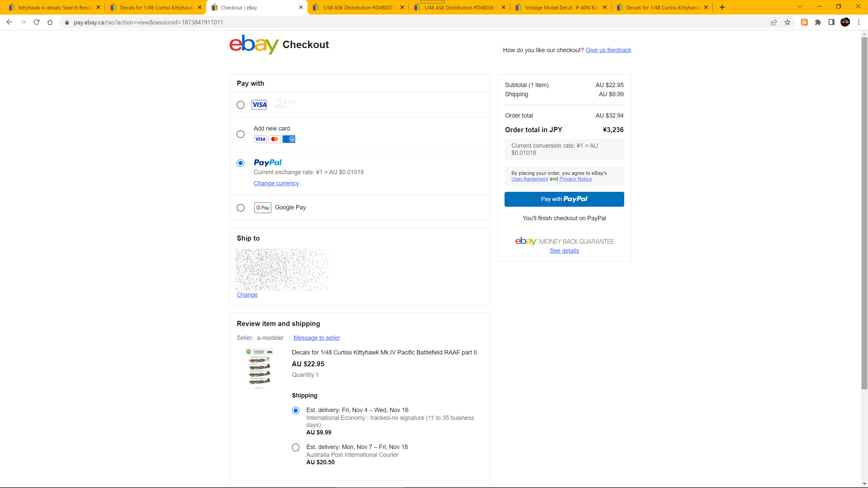
Task: Open the Privacy Notice link
Action: coord(575,179)
